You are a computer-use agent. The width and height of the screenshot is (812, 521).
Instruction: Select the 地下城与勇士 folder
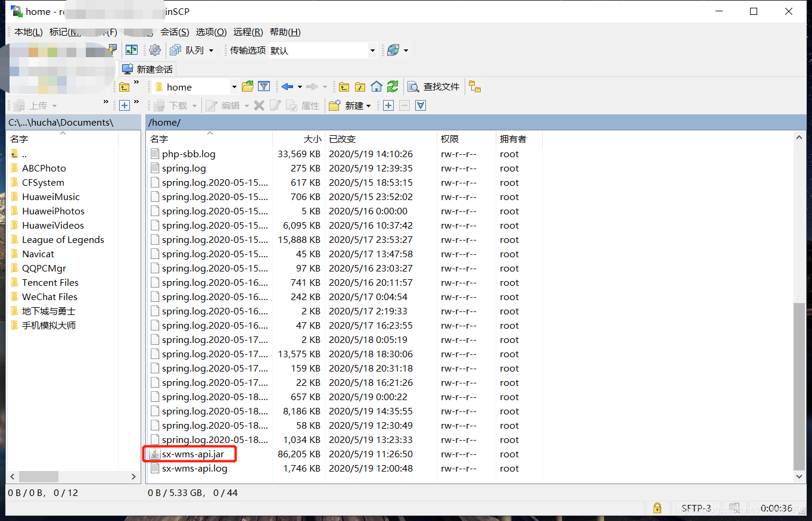click(49, 311)
